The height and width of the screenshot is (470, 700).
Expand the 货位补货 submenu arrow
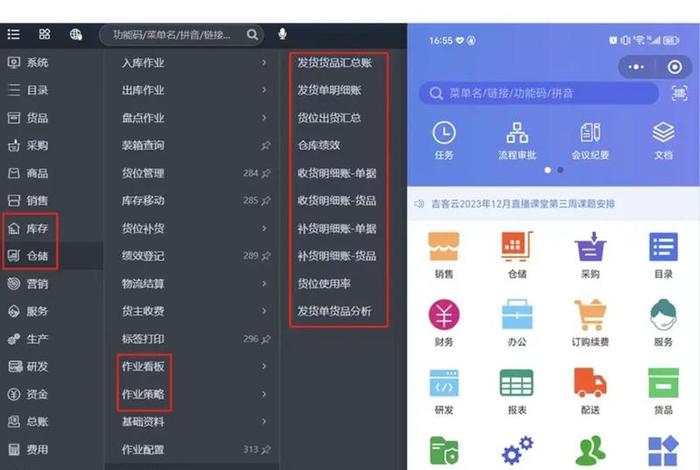[264, 229]
